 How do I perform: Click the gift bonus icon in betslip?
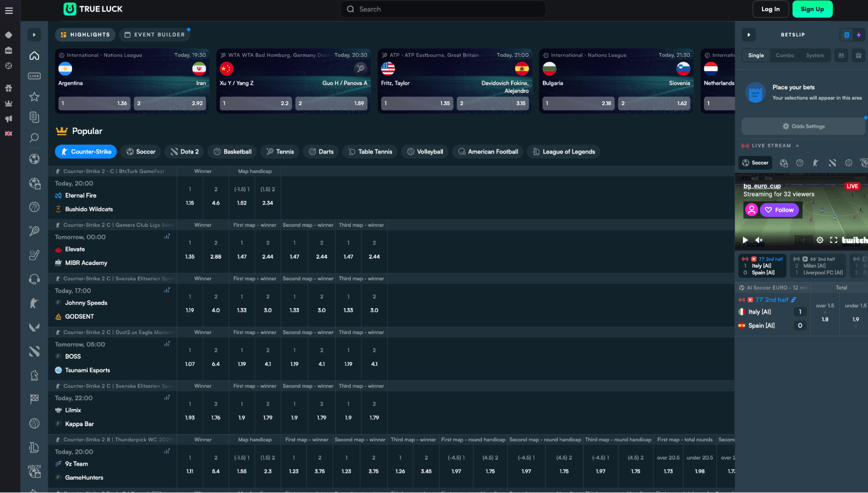point(858,56)
